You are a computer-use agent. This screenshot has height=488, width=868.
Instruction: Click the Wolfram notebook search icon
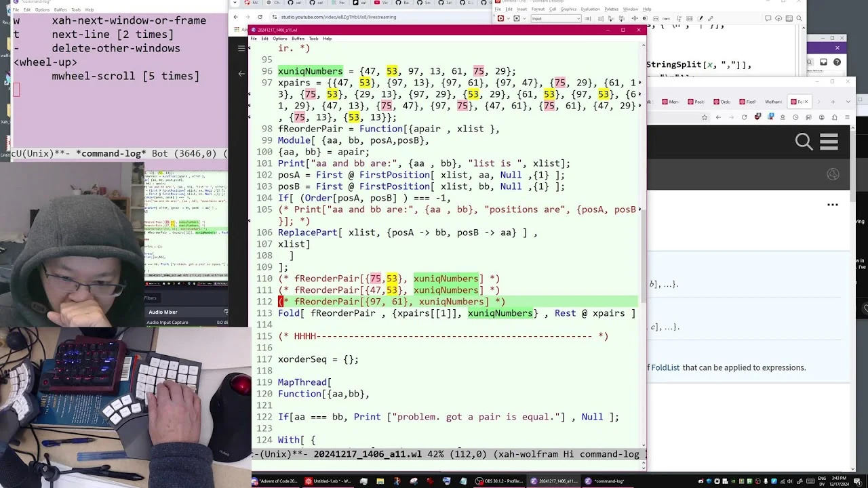[799, 18]
